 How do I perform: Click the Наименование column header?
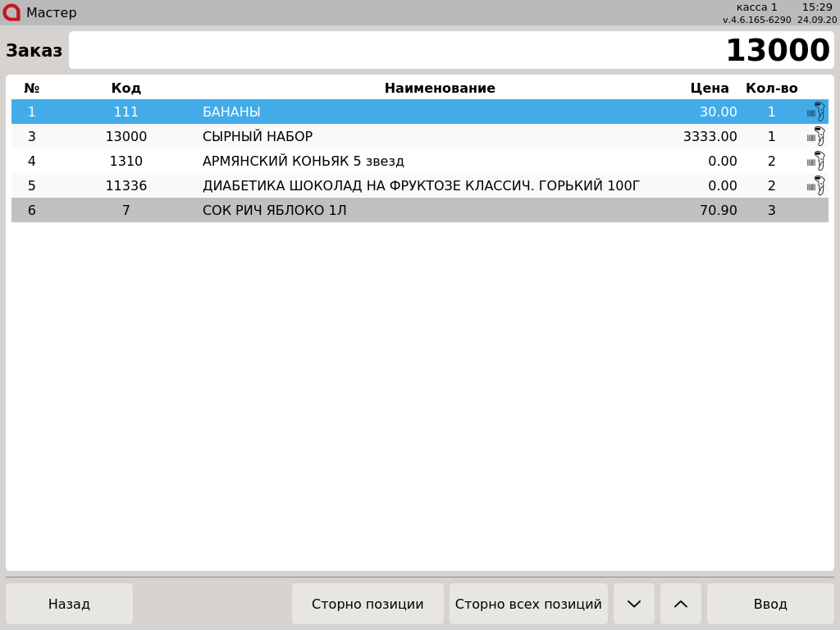tap(440, 88)
